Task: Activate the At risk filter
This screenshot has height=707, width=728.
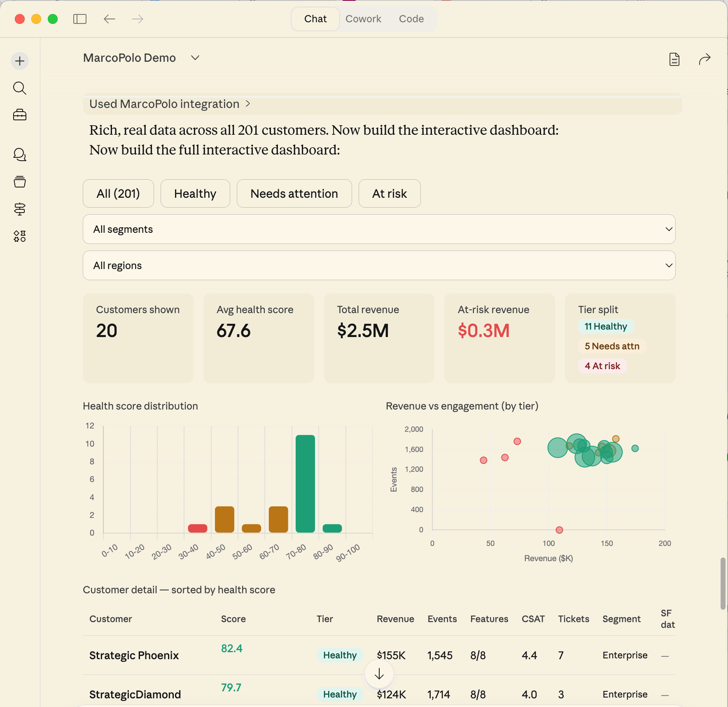Action: pyautogui.click(x=390, y=193)
